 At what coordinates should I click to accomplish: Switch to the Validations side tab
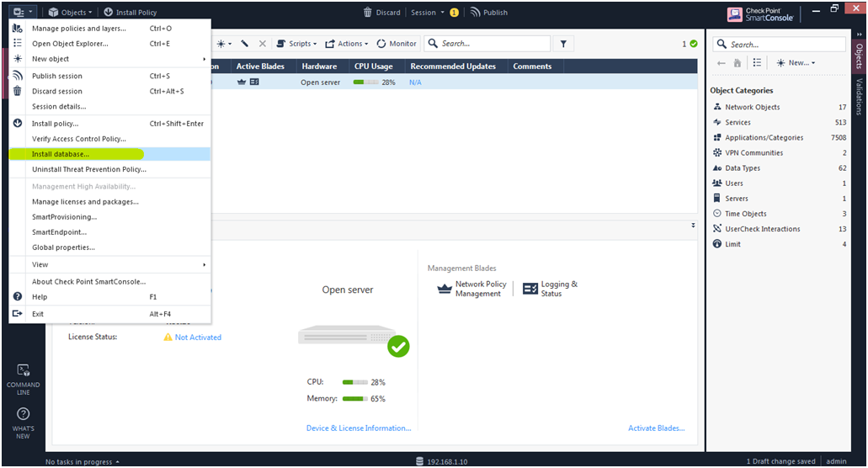(859, 97)
